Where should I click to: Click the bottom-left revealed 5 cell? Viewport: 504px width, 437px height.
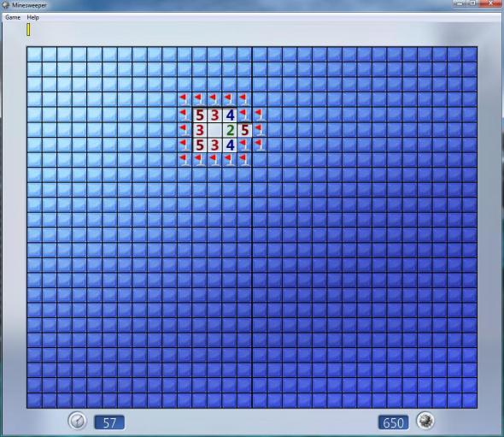pos(200,145)
